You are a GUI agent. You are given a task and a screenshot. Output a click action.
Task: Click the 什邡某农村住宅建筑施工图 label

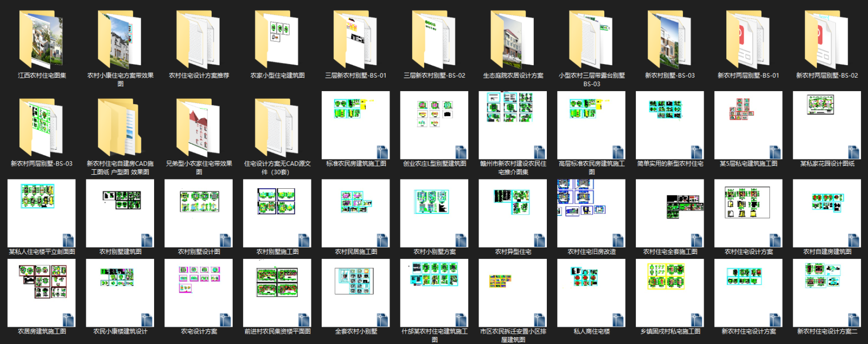435,335
